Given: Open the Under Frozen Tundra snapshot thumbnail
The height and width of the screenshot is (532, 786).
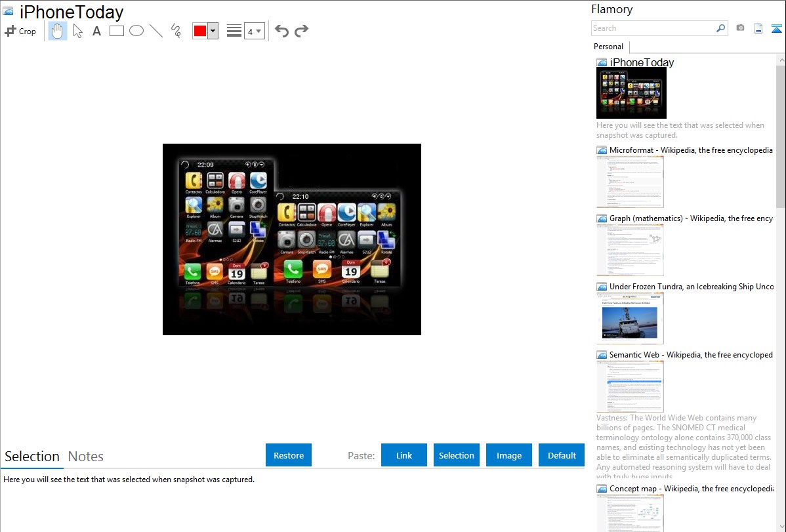Looking at the screenshot, I should tap(630, 318).
